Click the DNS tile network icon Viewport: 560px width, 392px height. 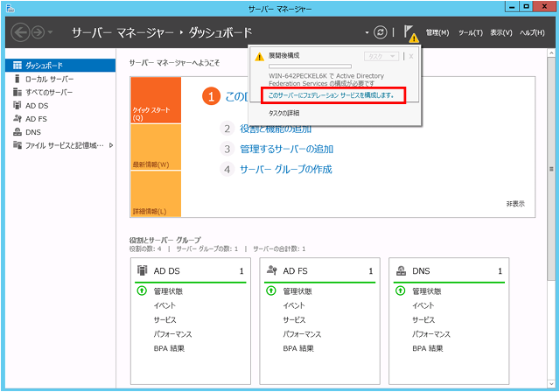[401, 270]
